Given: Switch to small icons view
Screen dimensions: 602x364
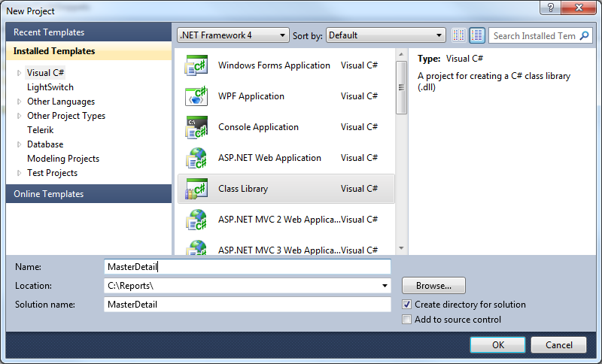Looking at the screenshot, I should [x=459, y=35].
